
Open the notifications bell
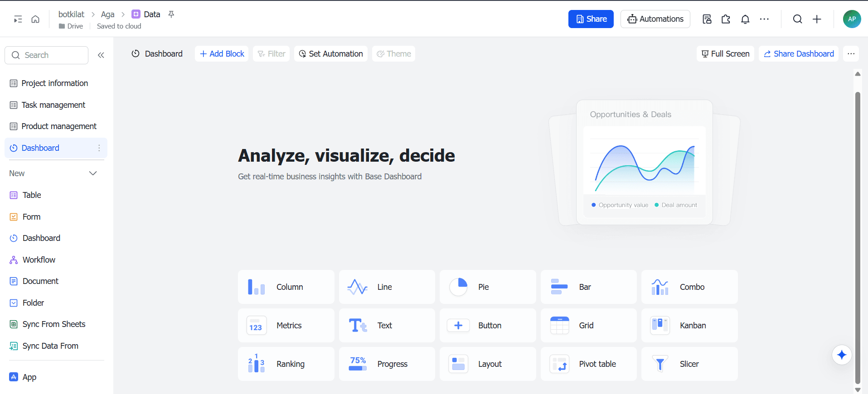pyautogui.click(x=745, y=19)
